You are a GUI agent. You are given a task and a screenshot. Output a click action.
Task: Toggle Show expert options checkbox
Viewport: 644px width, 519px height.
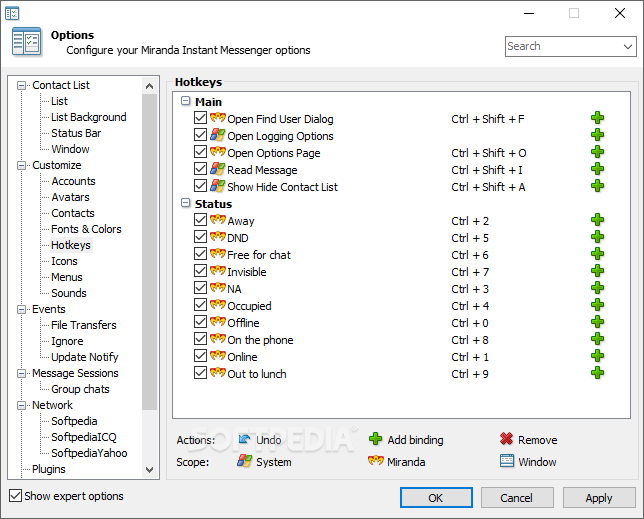(15, 496)
